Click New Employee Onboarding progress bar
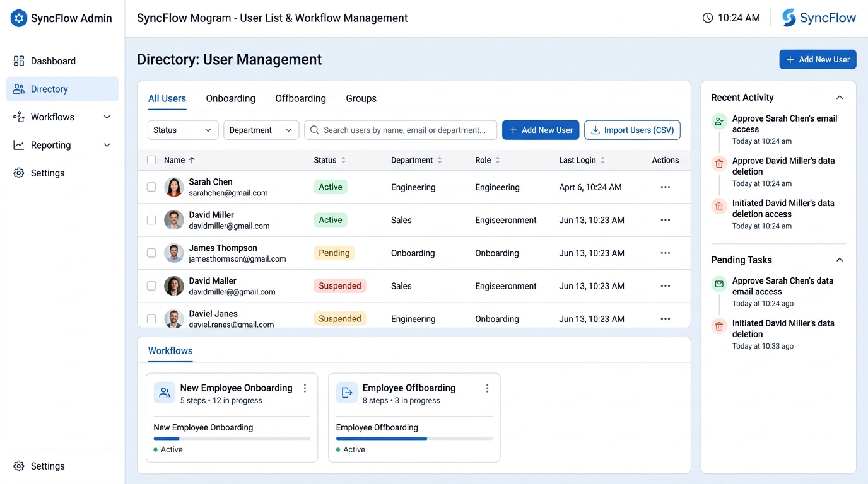The width and height of the screenshot is (868, 484). [232, 439]
